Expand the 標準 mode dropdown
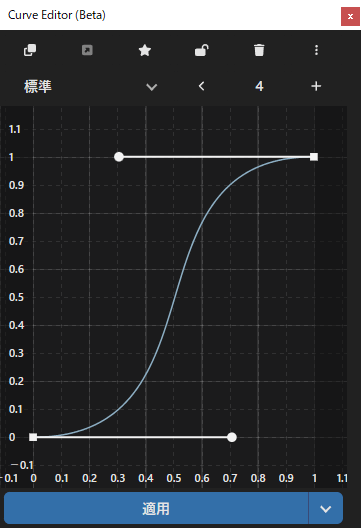Screen dimensions: 361x528 152,87
